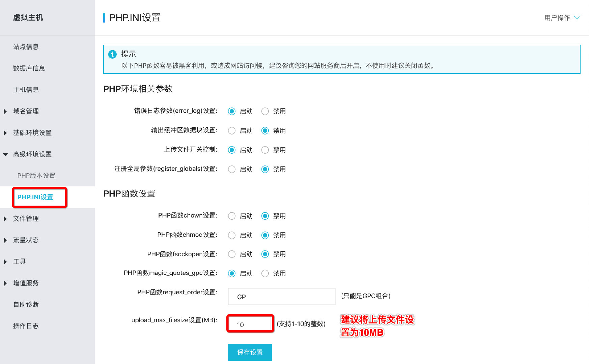Collapse the 高级环境设置 section
Image resolution: width=589 pixels, height=364 pixels.
tap(32, 154)
